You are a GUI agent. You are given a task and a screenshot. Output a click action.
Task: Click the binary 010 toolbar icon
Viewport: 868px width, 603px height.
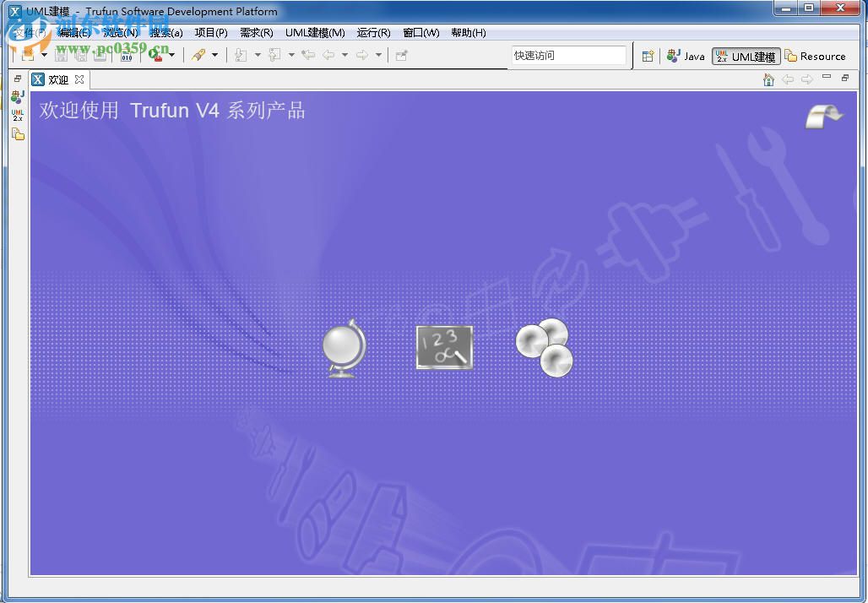click(127, 55)
